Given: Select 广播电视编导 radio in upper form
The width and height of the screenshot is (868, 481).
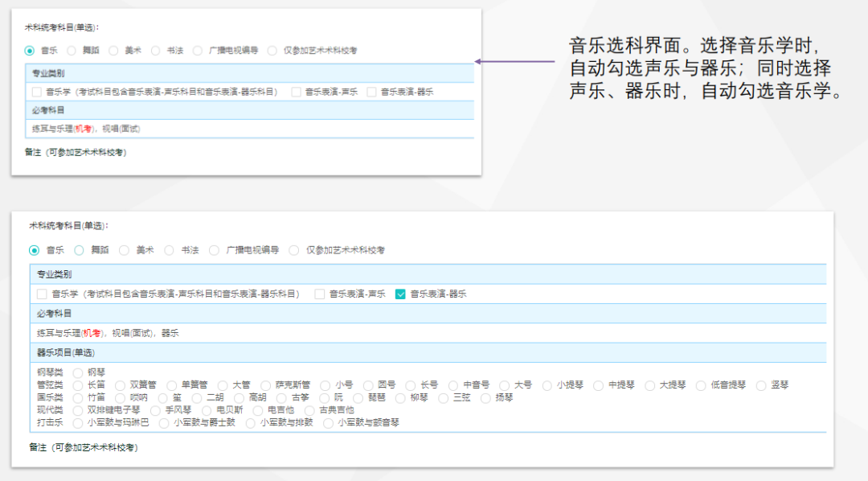Looking at the screenshot, I should click(x=198, y=51).
